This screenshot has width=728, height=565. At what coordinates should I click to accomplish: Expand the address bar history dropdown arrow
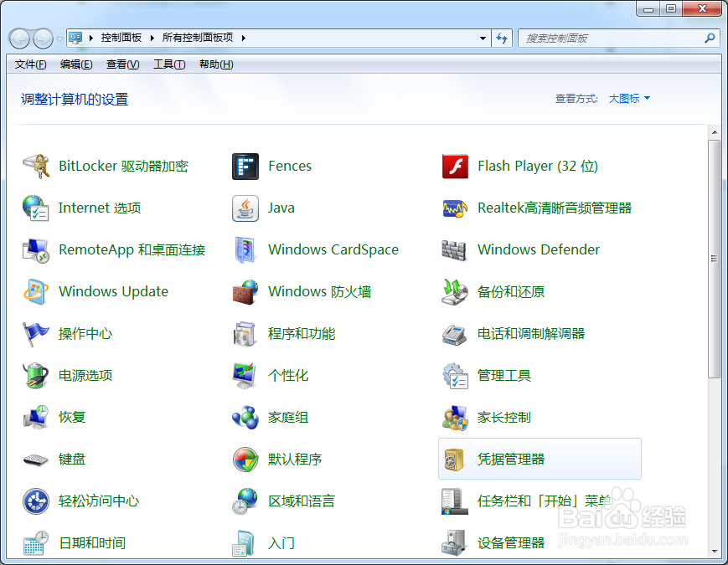[x=483, y=38]
